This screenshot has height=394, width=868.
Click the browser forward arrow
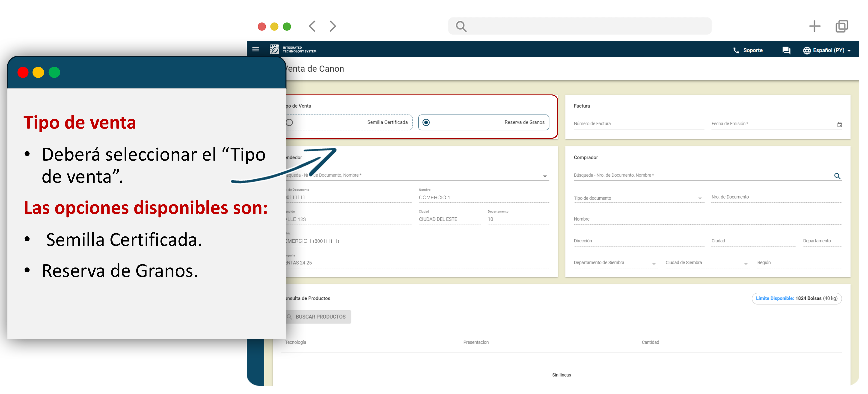pos(333,26)
